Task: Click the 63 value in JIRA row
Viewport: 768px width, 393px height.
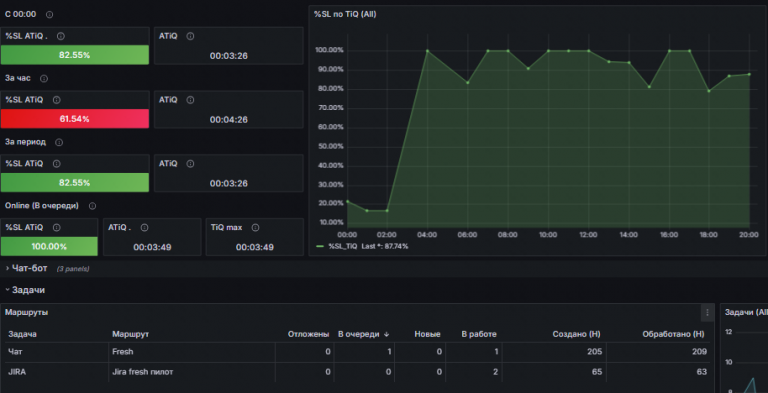Action: coord(702,372)
